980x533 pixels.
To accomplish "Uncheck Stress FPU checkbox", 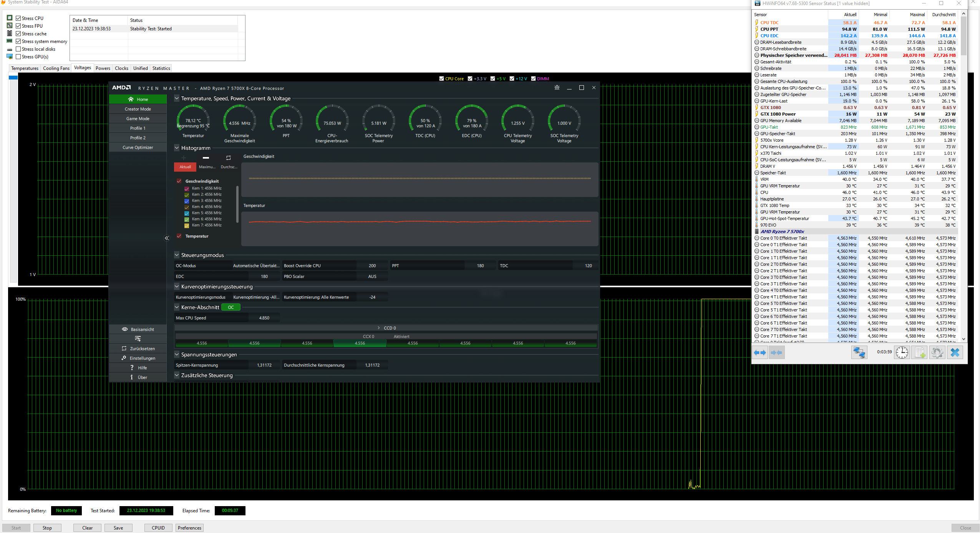I will click(18, 26).
